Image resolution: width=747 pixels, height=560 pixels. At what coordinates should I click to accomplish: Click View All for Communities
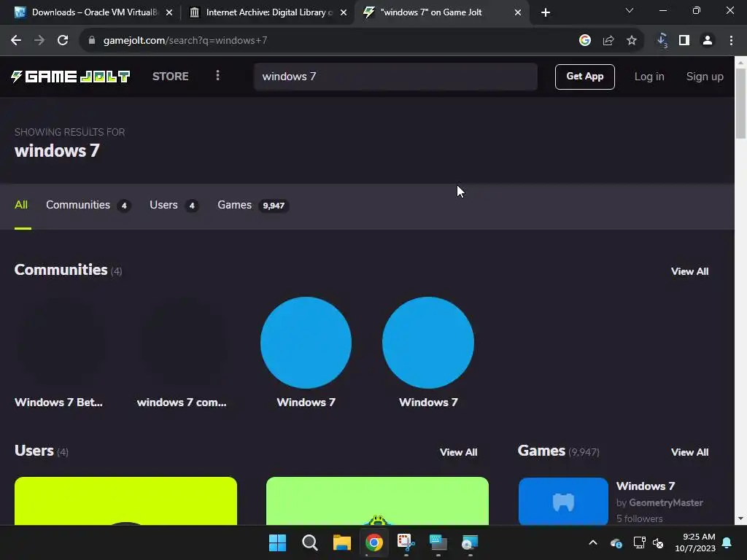click(689, 271)
